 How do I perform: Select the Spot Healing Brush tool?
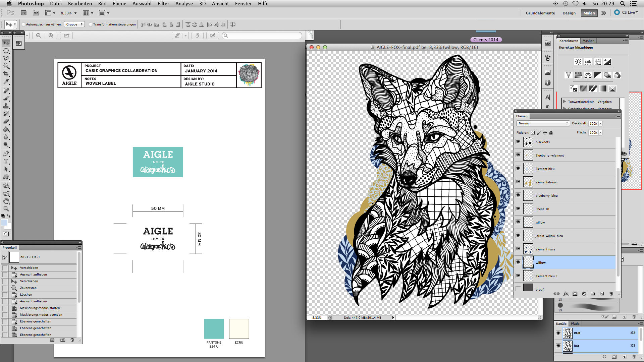click(x=6, y=90)
